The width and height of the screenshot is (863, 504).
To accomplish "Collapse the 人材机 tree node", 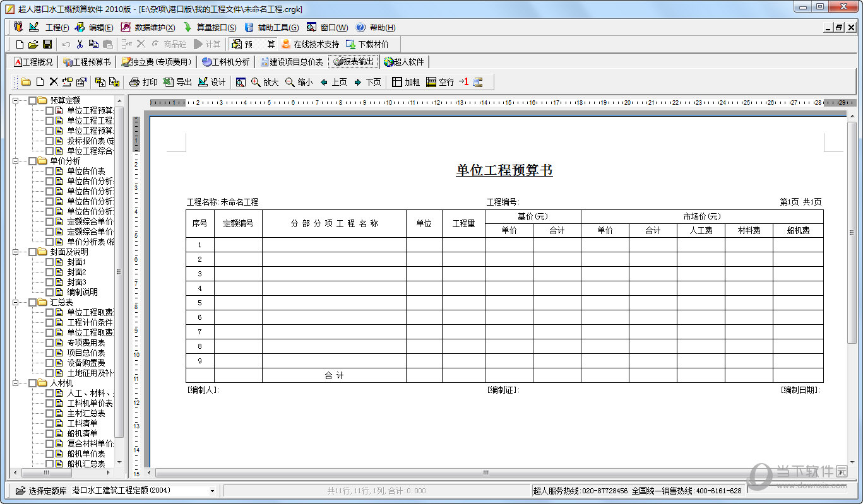I will [x=15, y=383].
